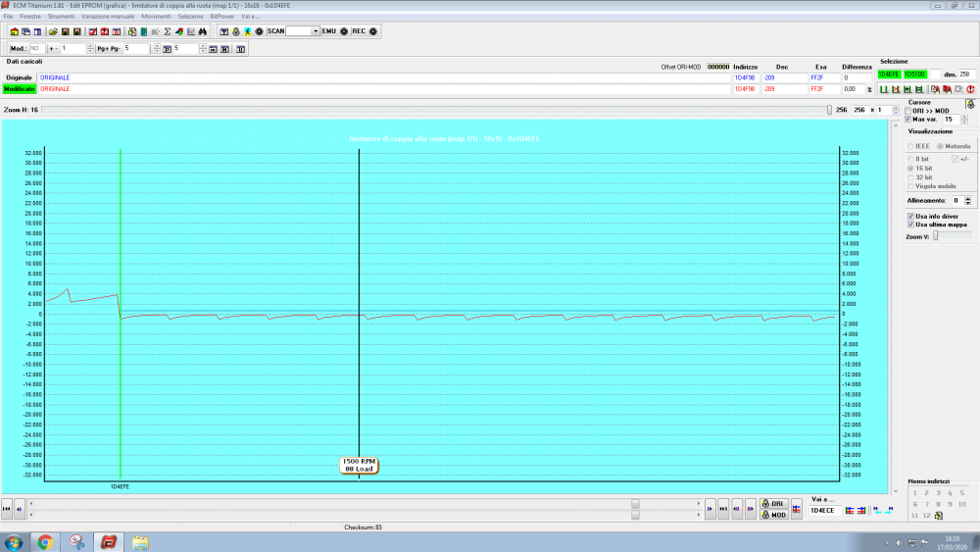Click the sigma sum icon in toolbar
980x552 pixels.
pyautogui.click(x=168, y=31)
